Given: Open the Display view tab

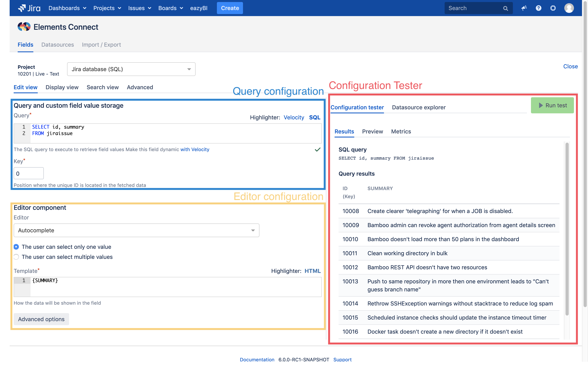Looking at the screenshot, I should [62, 87].
